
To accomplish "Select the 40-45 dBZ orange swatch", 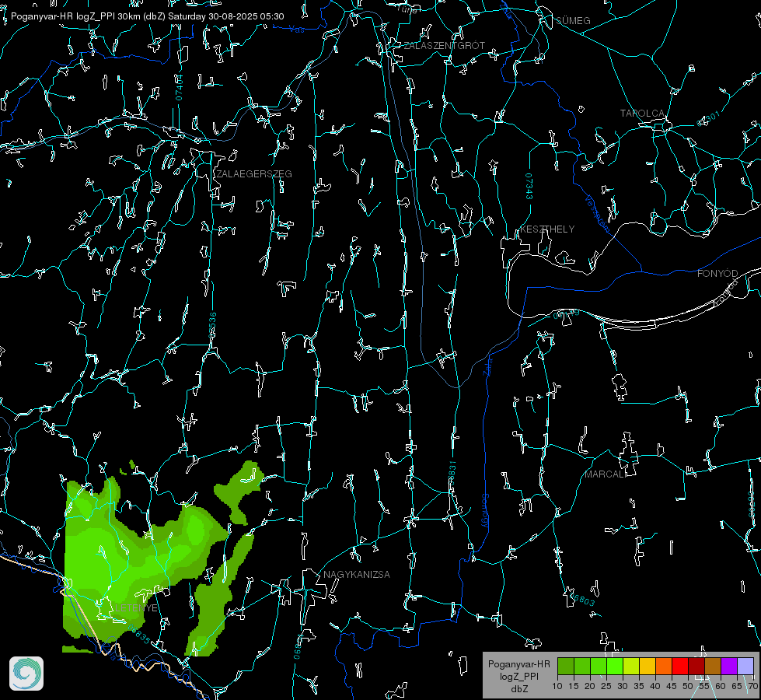I will (x=664, y=666).
